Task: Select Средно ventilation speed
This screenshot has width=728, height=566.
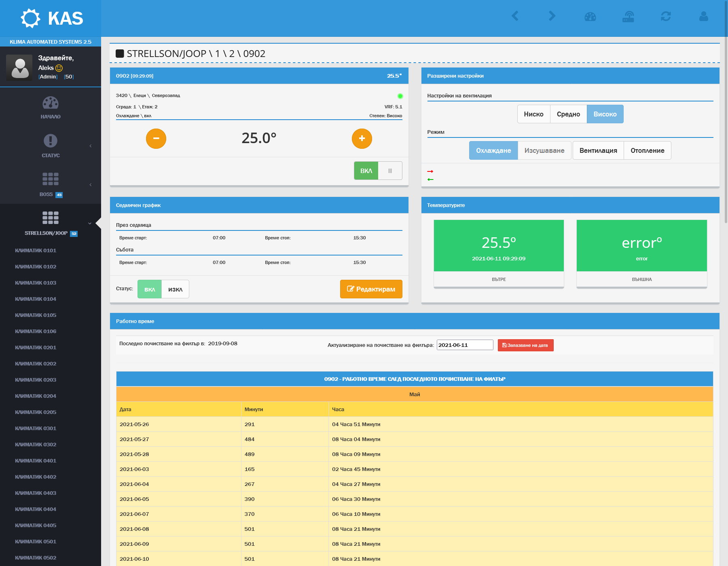Action: [568, 114]
